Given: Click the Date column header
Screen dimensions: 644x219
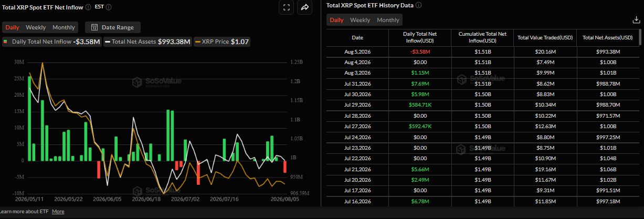Looking at the screenshot, I should [357, 38].
